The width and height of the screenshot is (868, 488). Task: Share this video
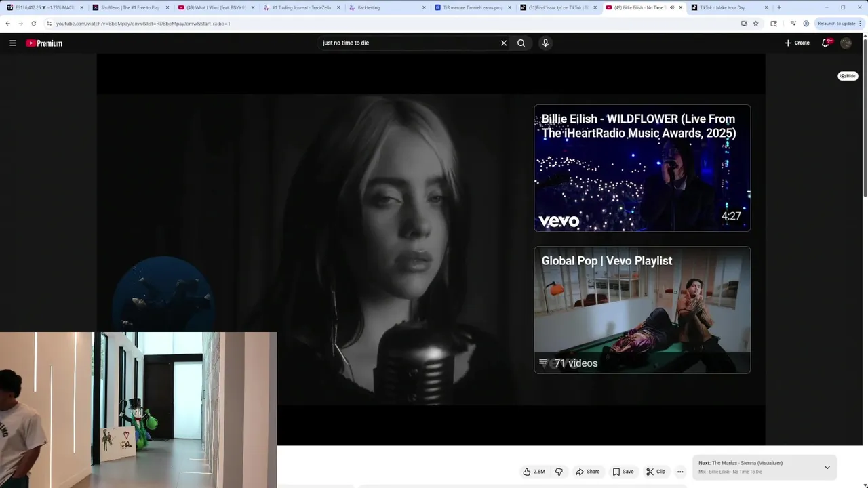pyautogui.click(x=587, y=472)
